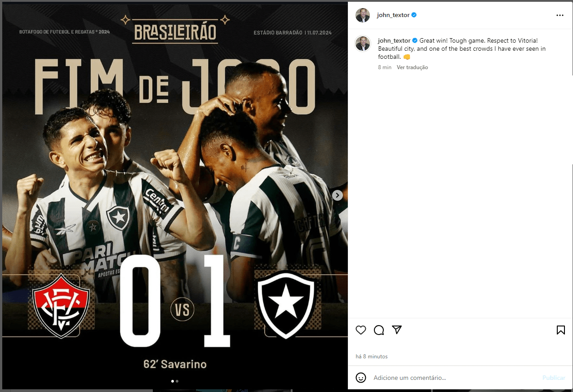Select the first carousel dot indicator
This screenshot has height=392, width=573.
(173, 381)
